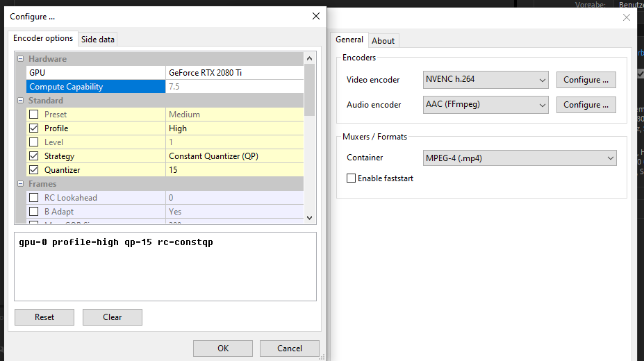Disable the Strategy checkbox

pos(33,156)
